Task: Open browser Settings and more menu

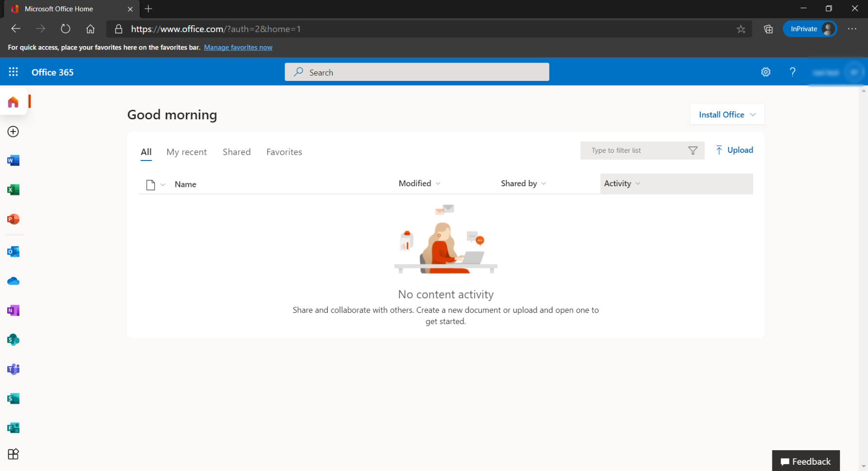Action: click(x=852, y=29)
